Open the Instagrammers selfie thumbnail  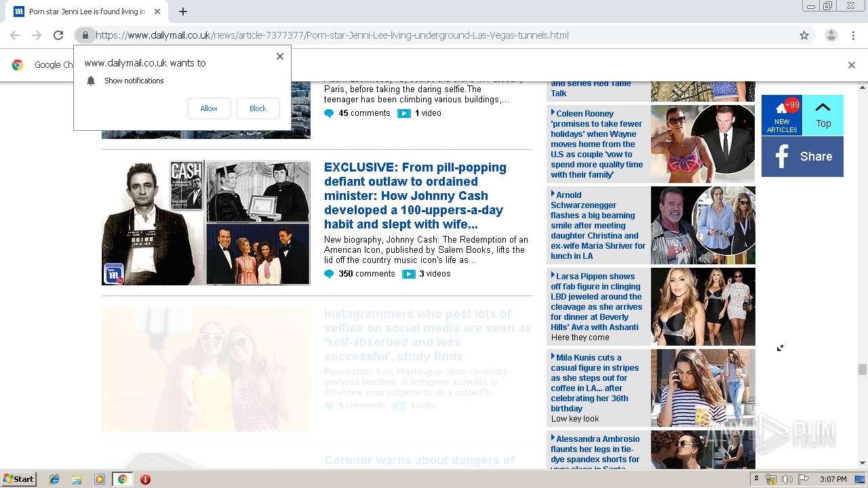click(206, 369)
